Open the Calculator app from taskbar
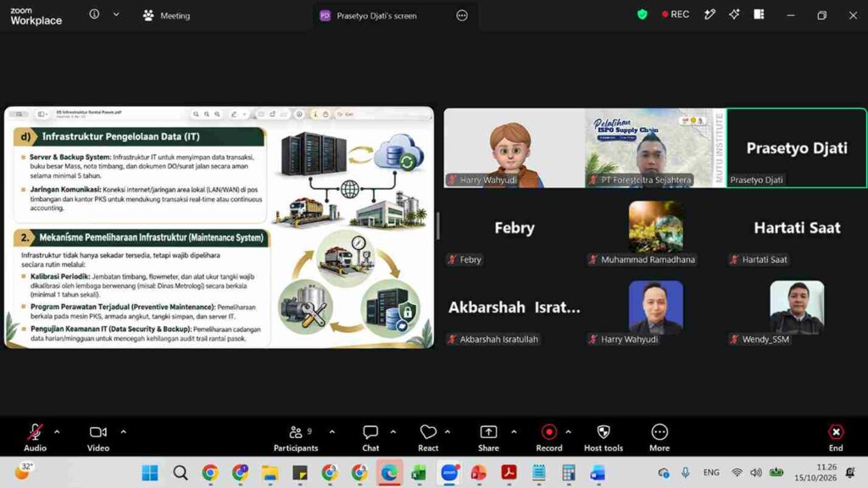This screenshot has height=488, width=868. click(x=569, y=473)
